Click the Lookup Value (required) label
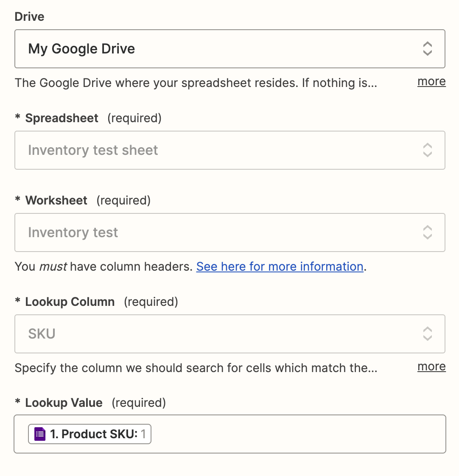The width and height of the screenshot is (459, 476). pos(64,403)
